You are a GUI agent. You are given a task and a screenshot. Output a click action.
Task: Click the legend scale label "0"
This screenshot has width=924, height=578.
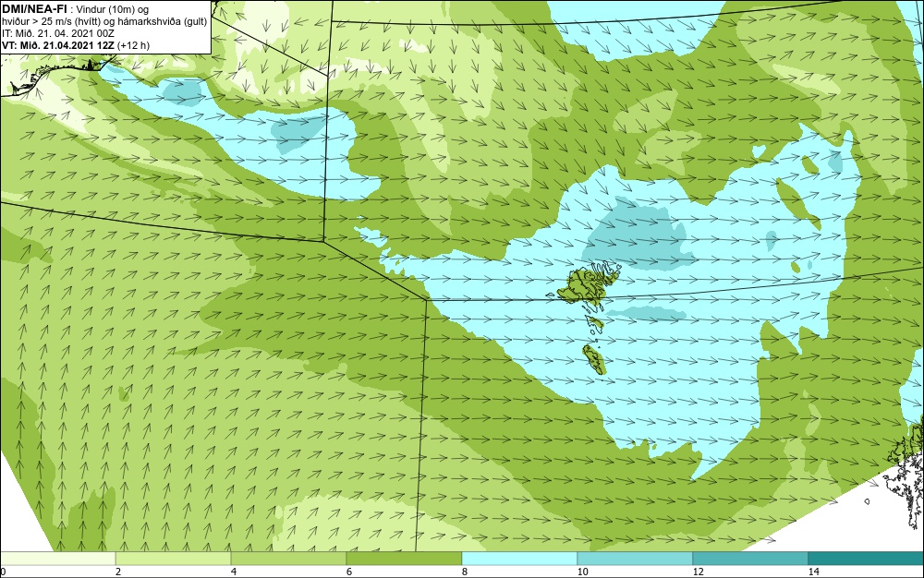pos(3,572)
